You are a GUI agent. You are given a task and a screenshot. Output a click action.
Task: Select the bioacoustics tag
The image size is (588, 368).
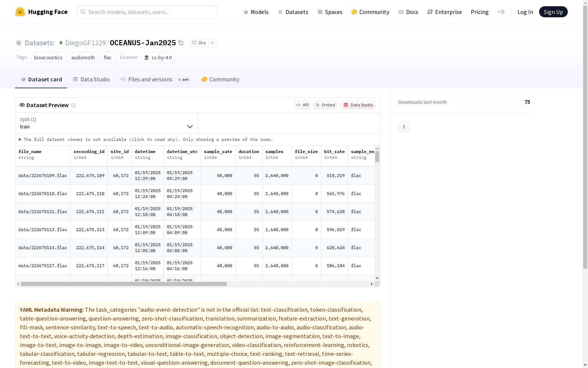point(48,57)
